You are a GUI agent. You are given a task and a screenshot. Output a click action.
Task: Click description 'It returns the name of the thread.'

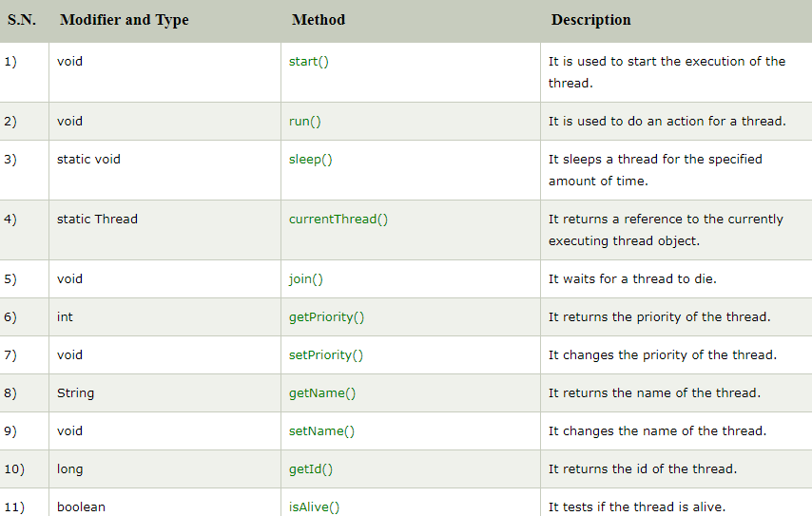[654, 393]
